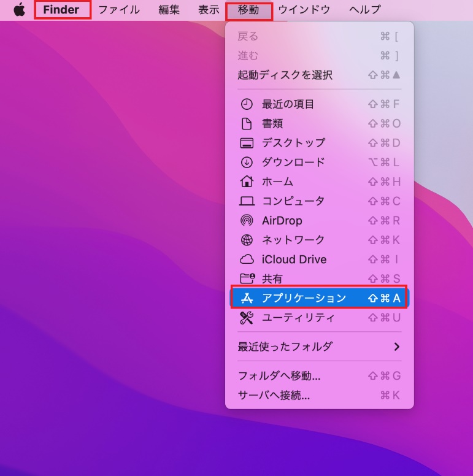Open the ウインドウ menu
Image resolution: width=473 pixels, height=476 pixels.
click(x=304, y=9)
